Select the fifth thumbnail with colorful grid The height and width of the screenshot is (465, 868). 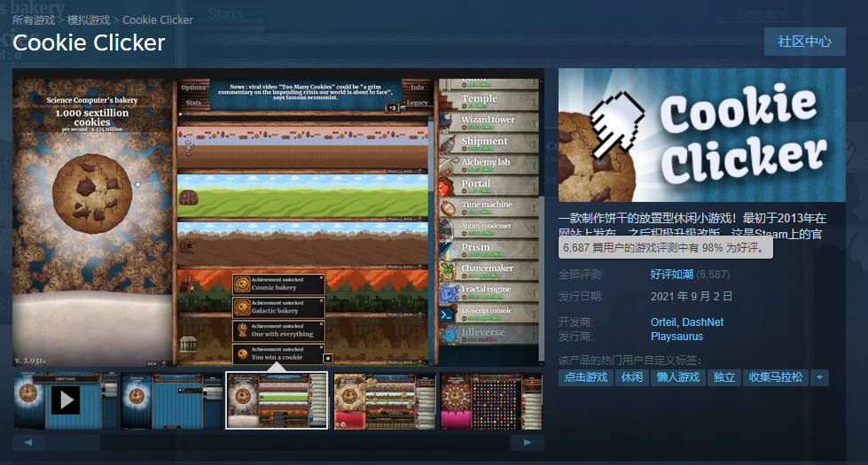pos(491,400)
